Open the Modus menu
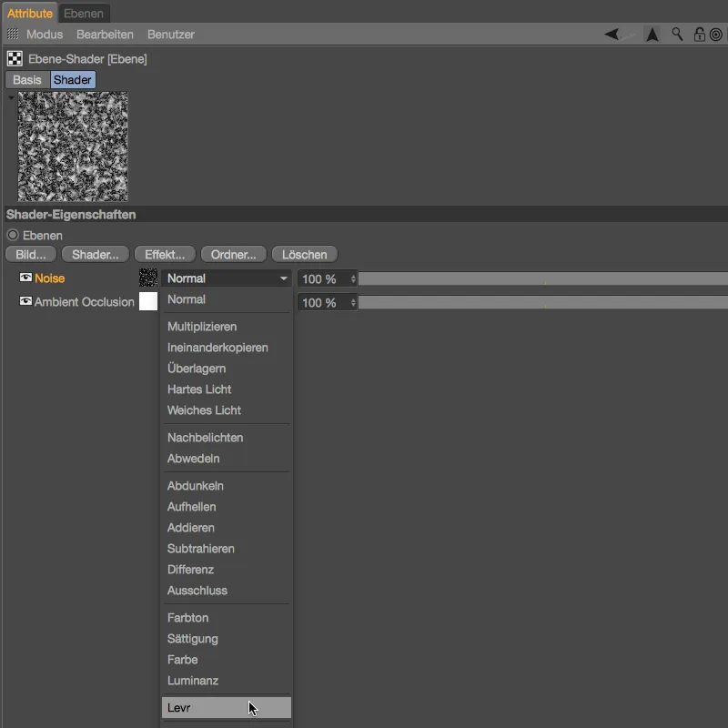The height and width of the screenshot is (728, 728). click(45, 35)
